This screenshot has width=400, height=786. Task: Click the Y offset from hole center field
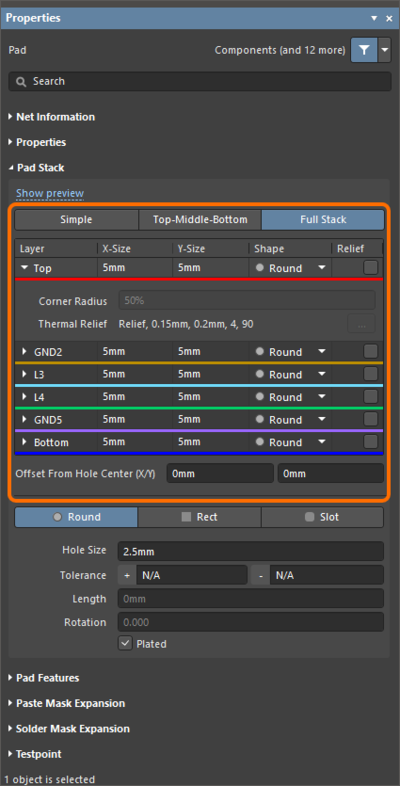tap(331, 474)
